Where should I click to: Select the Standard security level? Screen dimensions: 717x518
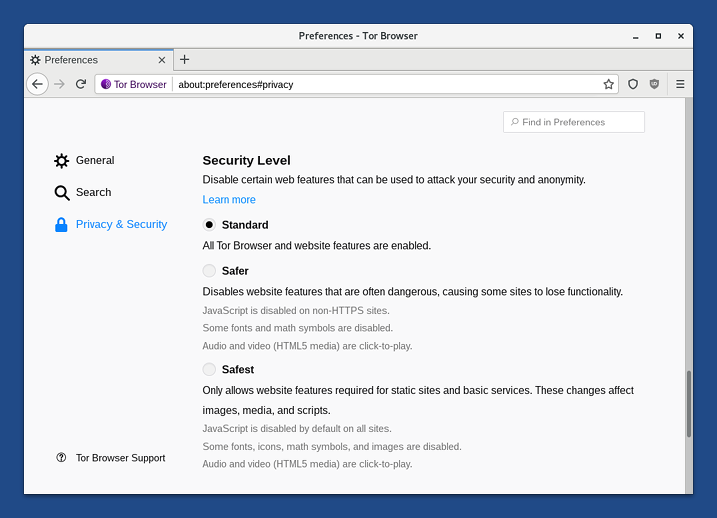209,225
